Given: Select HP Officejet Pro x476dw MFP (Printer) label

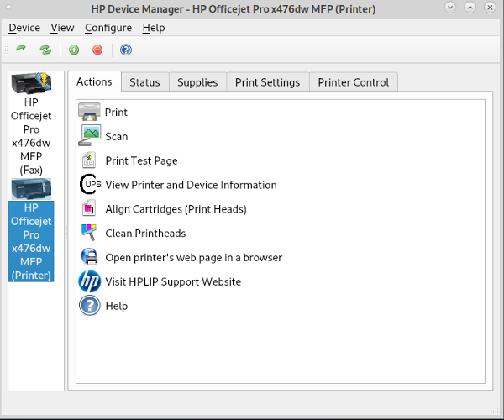Looking at the screenshot, I should point(31,241).
